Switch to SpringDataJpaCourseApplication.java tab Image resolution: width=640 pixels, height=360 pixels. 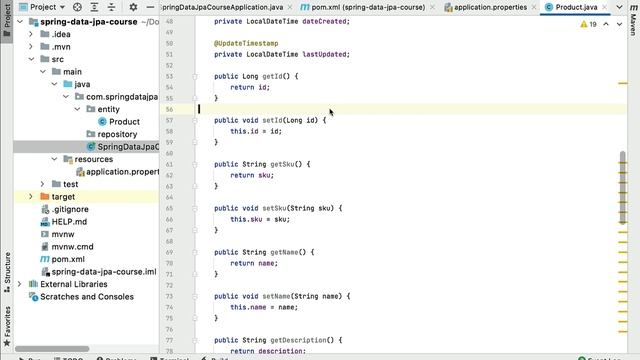pyautogui.click(x=222, y=7)
